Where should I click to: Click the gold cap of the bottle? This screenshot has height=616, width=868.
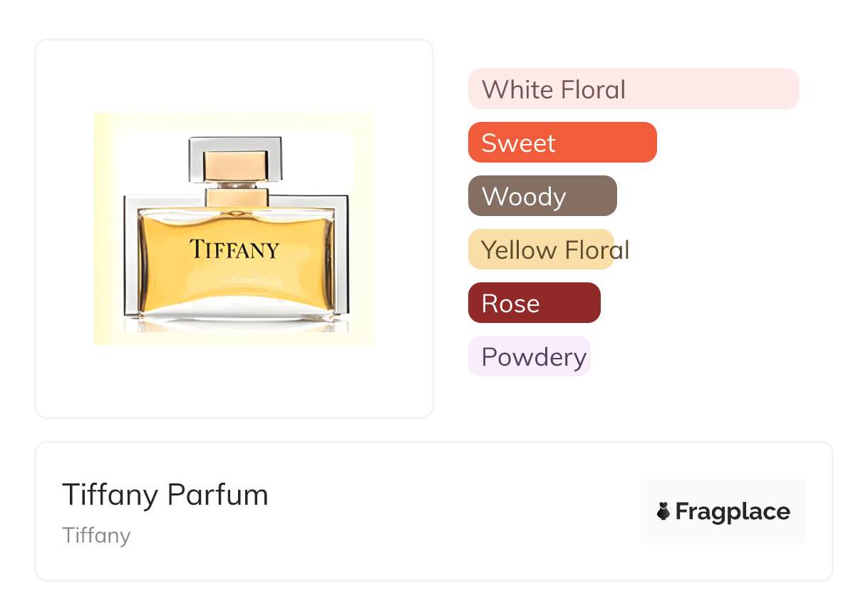[x=234, y=165]
